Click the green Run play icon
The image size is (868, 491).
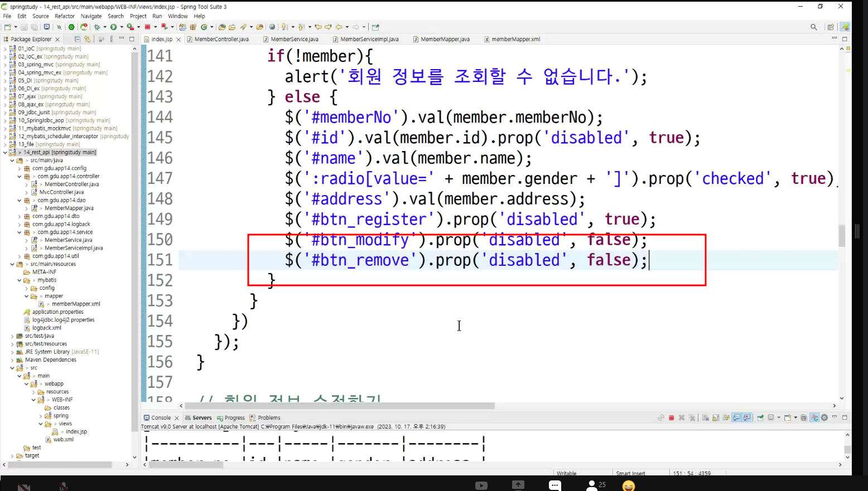113,27
